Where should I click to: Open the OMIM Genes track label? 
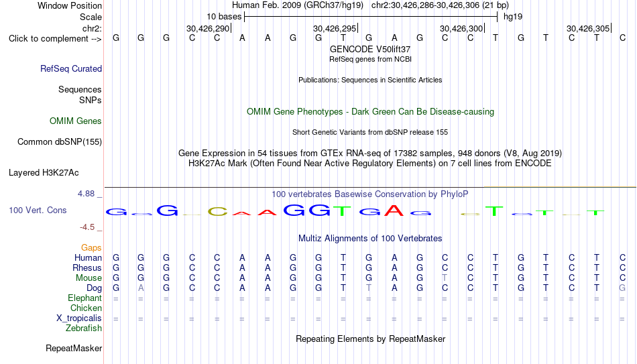point(76,121)
